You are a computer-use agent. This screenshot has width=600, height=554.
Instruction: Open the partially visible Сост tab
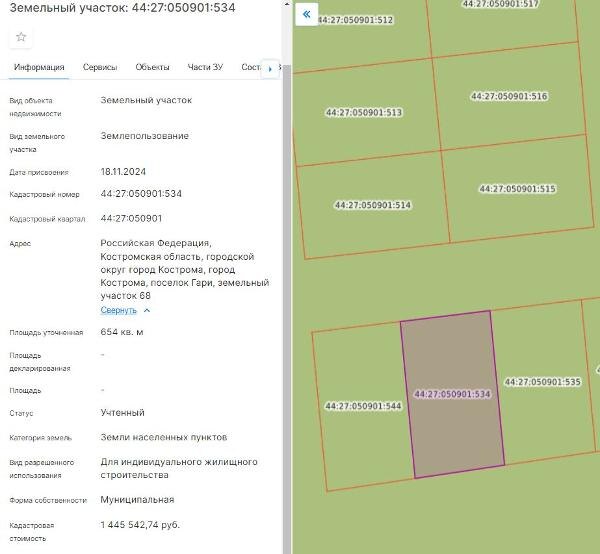pos(251,67)
